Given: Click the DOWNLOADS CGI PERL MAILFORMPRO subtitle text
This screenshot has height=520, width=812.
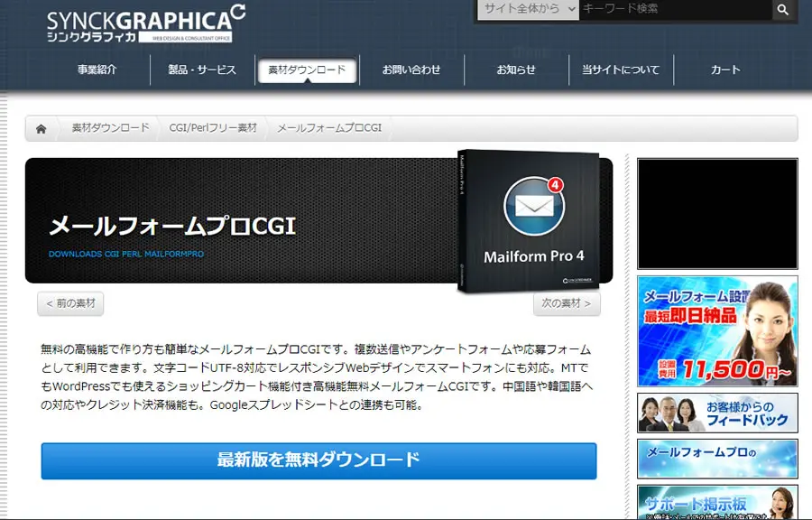Looking at the screenshot, I should (125, 255).
